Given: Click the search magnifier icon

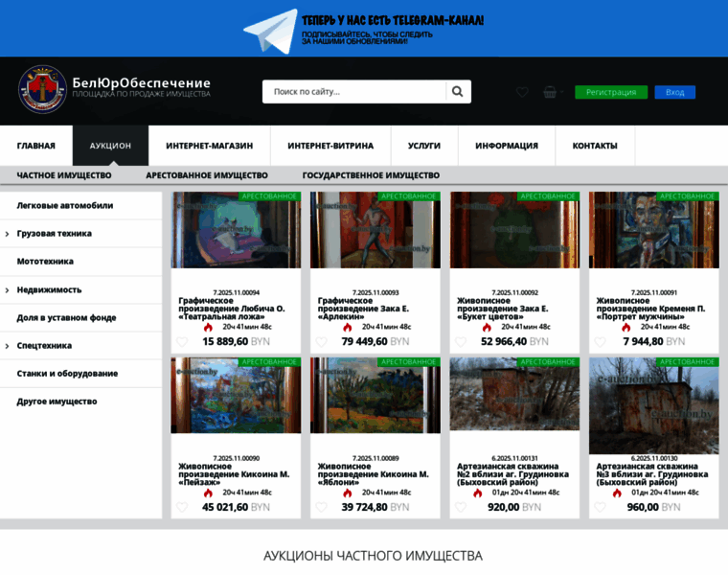Looking at the screenshot, I should tap(457, 91).
